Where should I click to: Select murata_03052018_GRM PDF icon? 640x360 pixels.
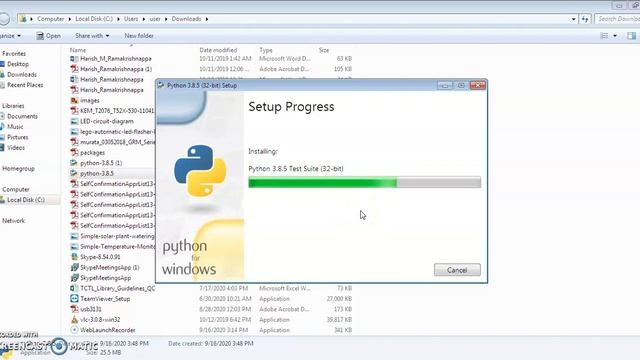(74, 142)
